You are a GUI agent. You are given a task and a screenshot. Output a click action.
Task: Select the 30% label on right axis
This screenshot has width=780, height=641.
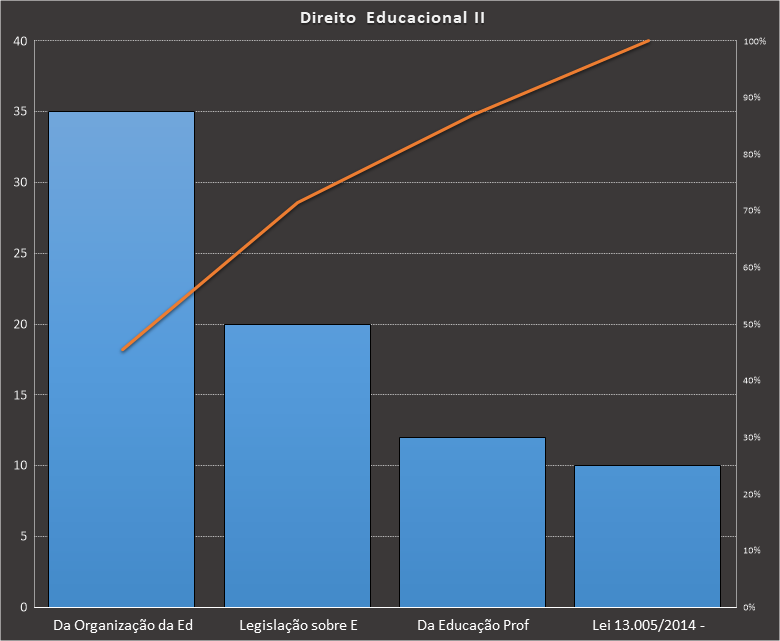(x=751, y=438)
